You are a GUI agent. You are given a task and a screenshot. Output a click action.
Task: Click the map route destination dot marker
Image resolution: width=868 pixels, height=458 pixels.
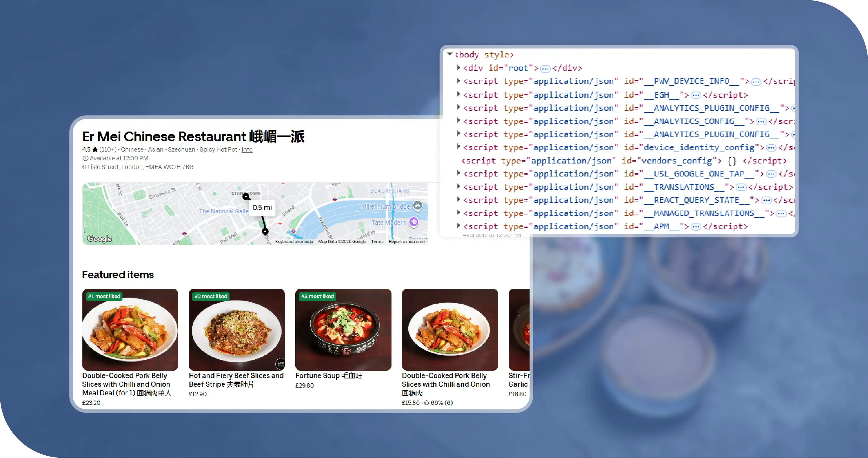pos(265,231)
